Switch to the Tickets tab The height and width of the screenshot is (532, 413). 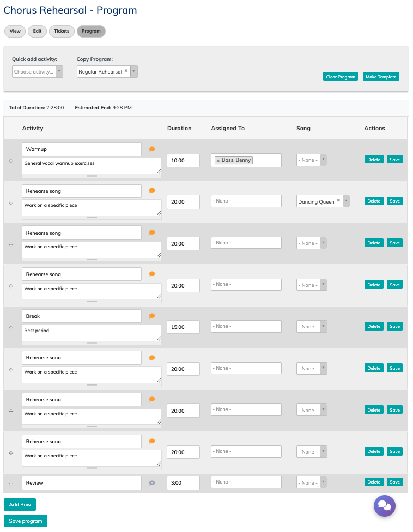62,32
